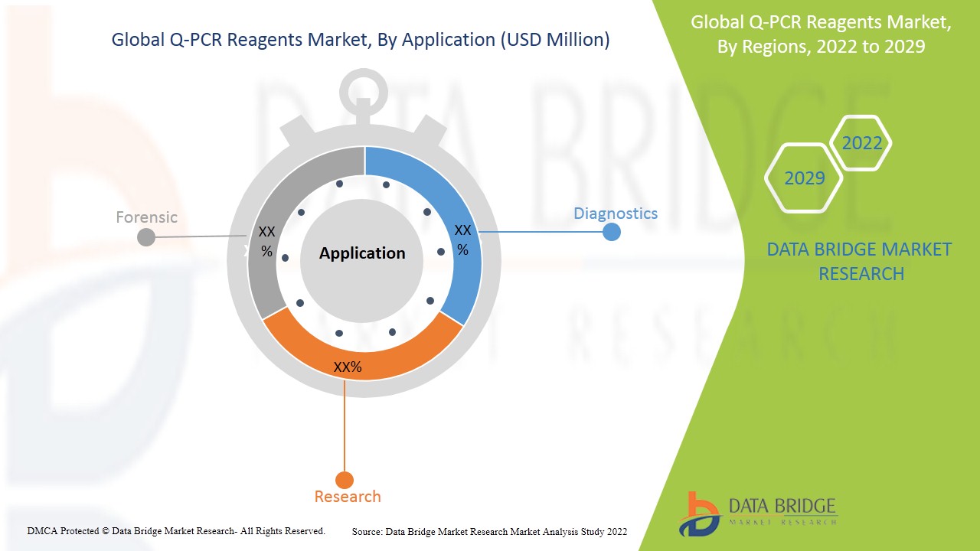Select the Forensic label text
The image size is (980, 551).
coord(146,217)
